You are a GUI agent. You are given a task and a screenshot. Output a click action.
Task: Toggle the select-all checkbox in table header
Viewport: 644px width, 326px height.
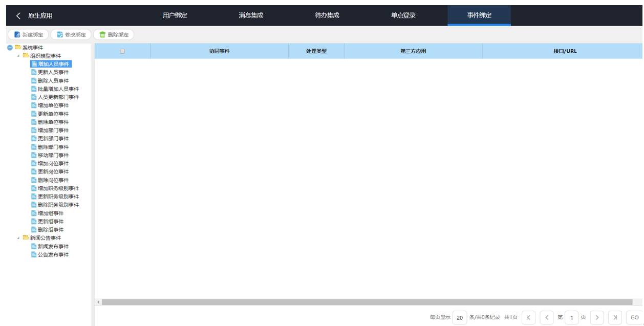(122, 51)
